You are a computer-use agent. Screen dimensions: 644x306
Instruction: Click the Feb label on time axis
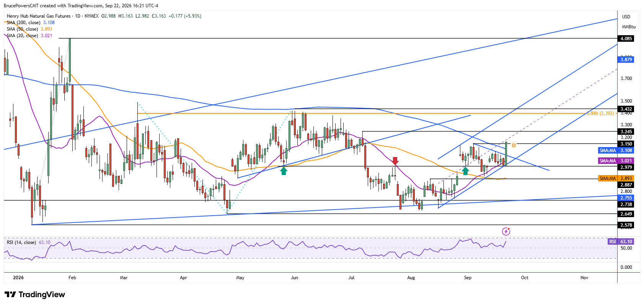coord(72,278)
